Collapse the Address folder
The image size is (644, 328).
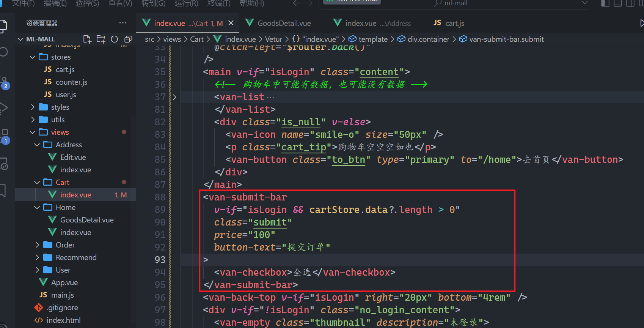tap(37, 145)
